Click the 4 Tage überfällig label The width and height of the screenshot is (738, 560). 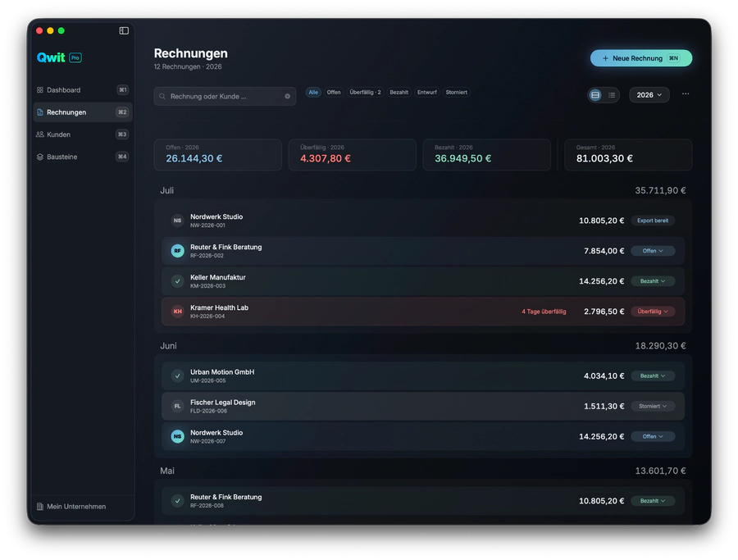coord(544,312)
